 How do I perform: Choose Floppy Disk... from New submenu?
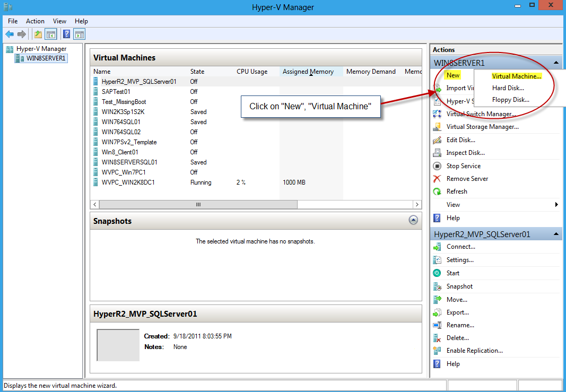510,100
